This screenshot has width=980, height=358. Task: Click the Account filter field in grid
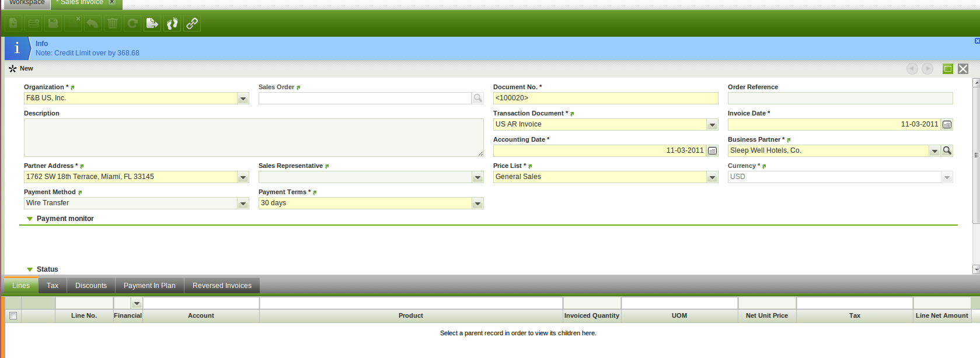tap(201, 303)
